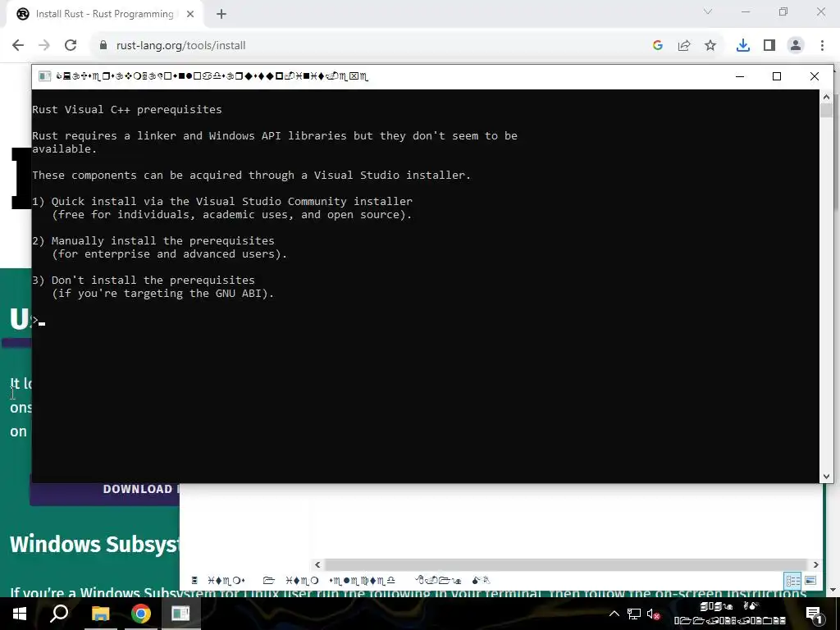Click the muted volume icon in the system tray

pos(653,614)
